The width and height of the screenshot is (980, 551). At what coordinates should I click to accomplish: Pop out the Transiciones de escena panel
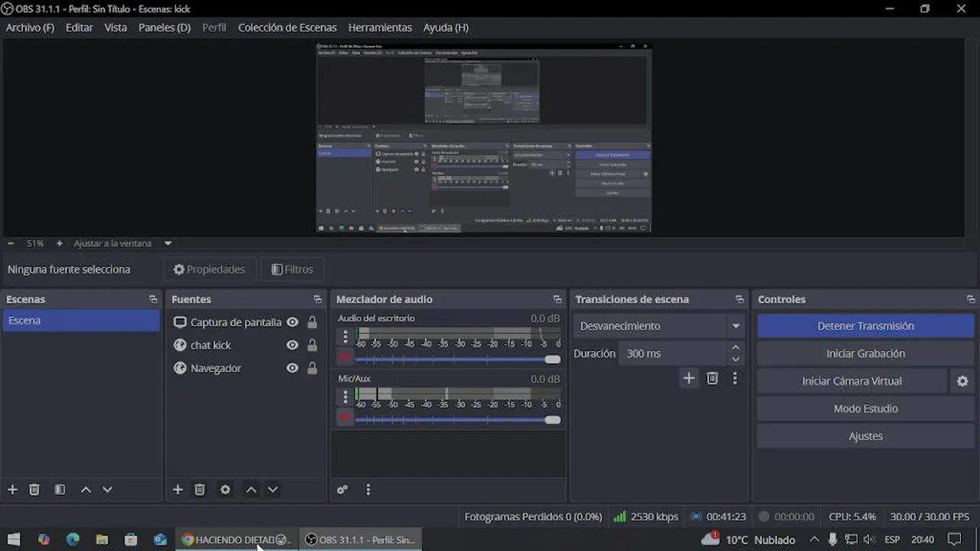(740, 299)
